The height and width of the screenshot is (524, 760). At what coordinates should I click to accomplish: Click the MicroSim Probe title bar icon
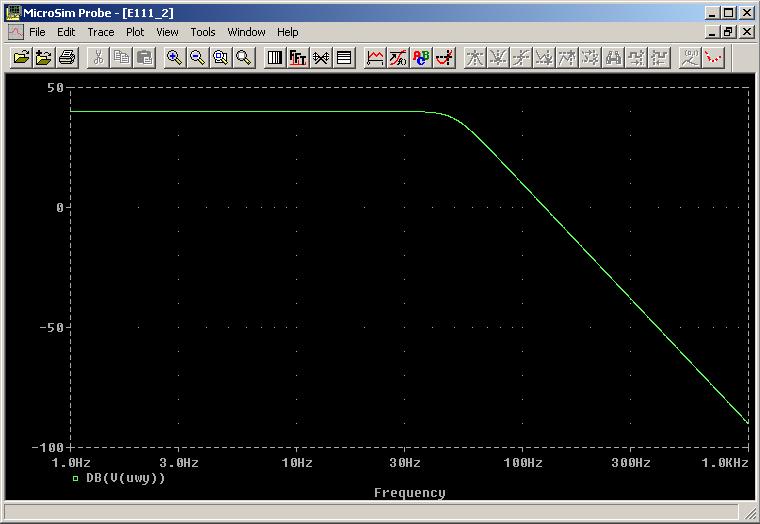pyautogui.click(x=14, y=13)
